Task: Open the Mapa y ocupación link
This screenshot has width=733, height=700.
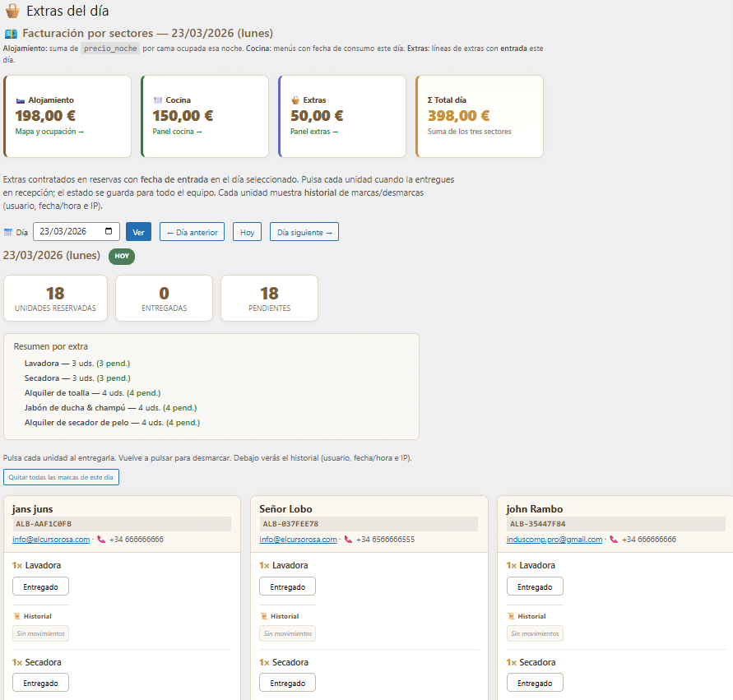Action: tap(49, 132)
